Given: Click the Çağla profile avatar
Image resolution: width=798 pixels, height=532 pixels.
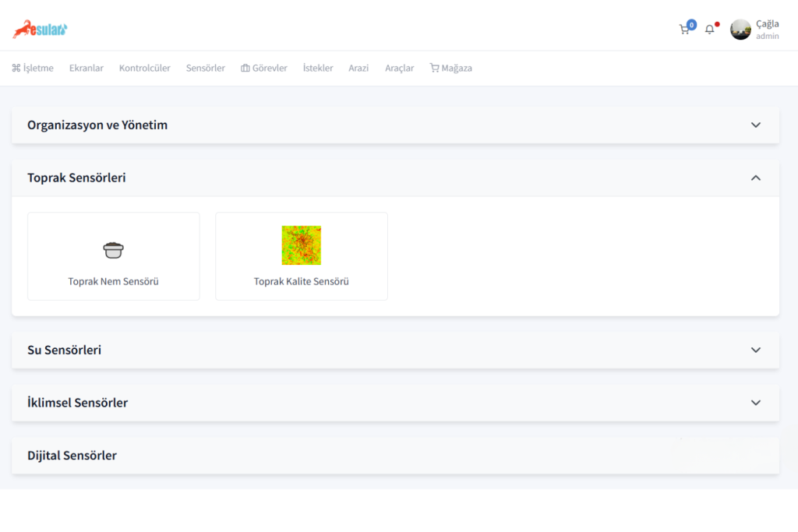Looking at the screenshot, I should [x=740, y=30].
